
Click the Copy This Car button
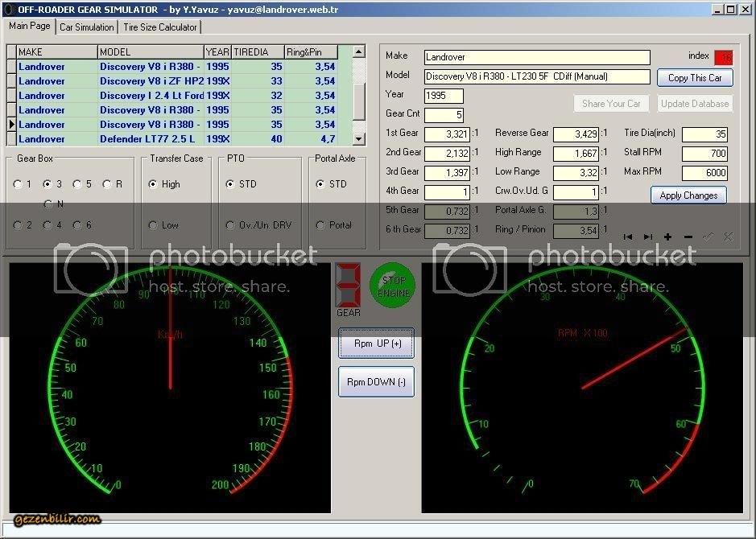click(695, 78)
